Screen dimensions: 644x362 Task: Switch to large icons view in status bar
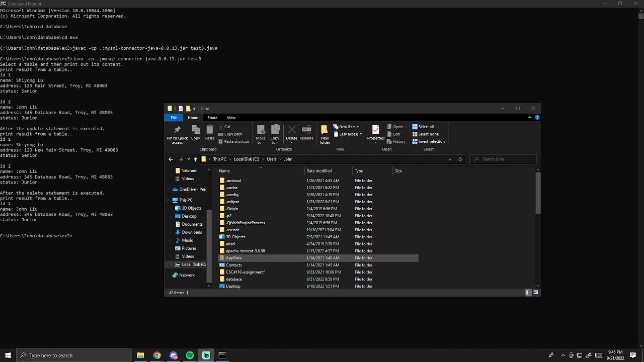(536, 293)
